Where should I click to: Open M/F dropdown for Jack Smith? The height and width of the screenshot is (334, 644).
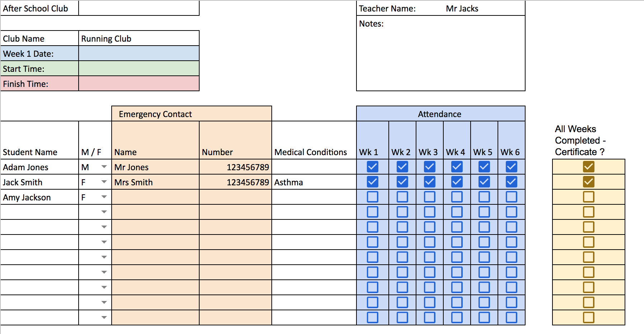click(x=104, y=182)
